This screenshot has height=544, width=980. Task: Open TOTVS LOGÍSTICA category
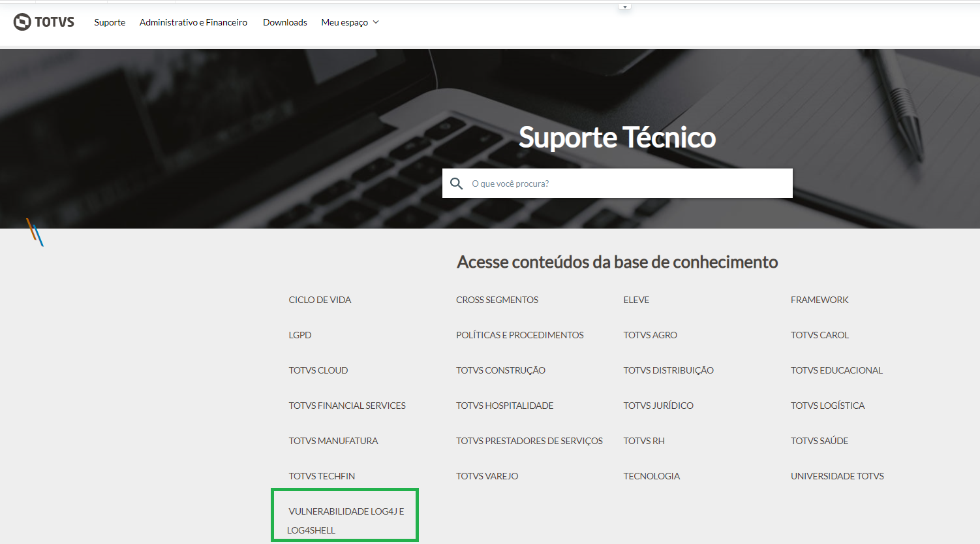coord(827,406)
